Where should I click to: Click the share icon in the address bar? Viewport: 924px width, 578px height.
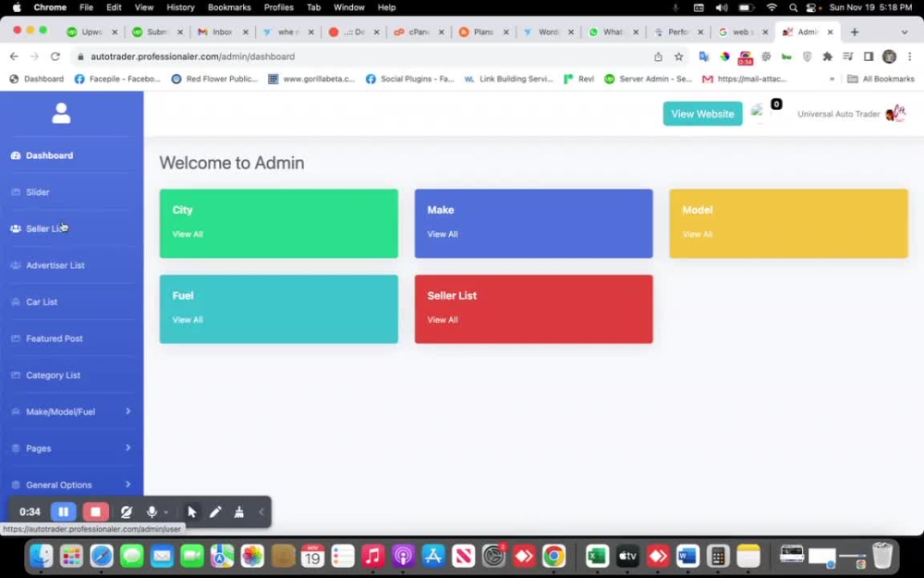(658, 56)
